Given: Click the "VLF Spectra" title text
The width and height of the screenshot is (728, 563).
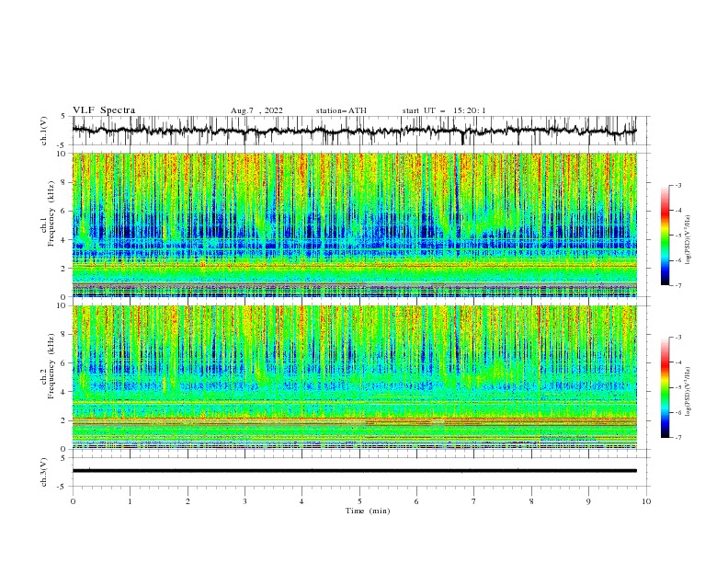Looking at the screenshot, I should (x=104, y=110).
